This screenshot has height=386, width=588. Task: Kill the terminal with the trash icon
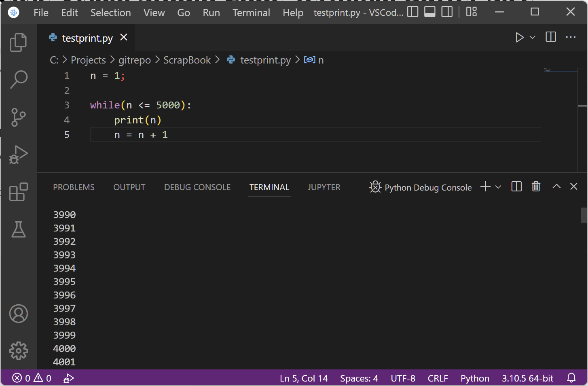tap(536, 187)
